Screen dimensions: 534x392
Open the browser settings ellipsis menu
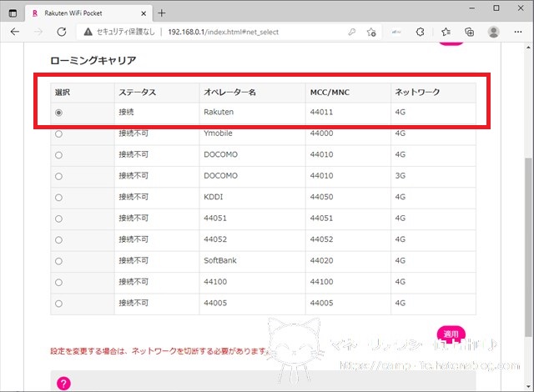[518, 32]
